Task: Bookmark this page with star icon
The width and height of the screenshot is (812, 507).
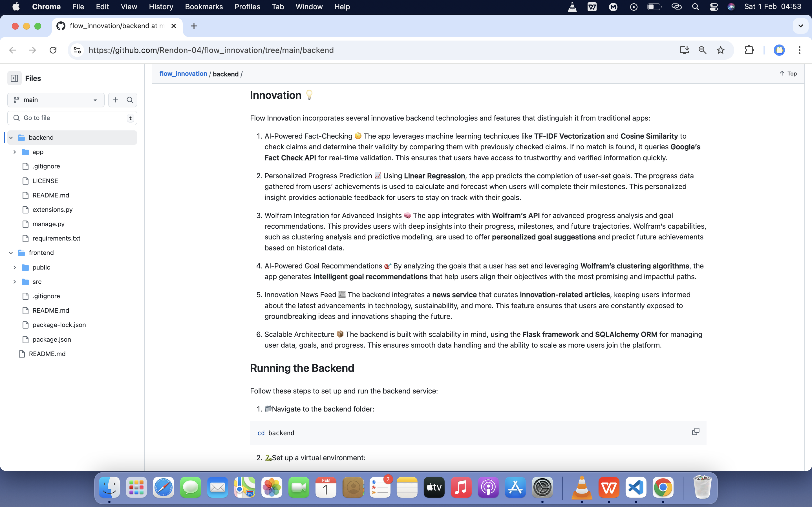Action: [720, 50]
